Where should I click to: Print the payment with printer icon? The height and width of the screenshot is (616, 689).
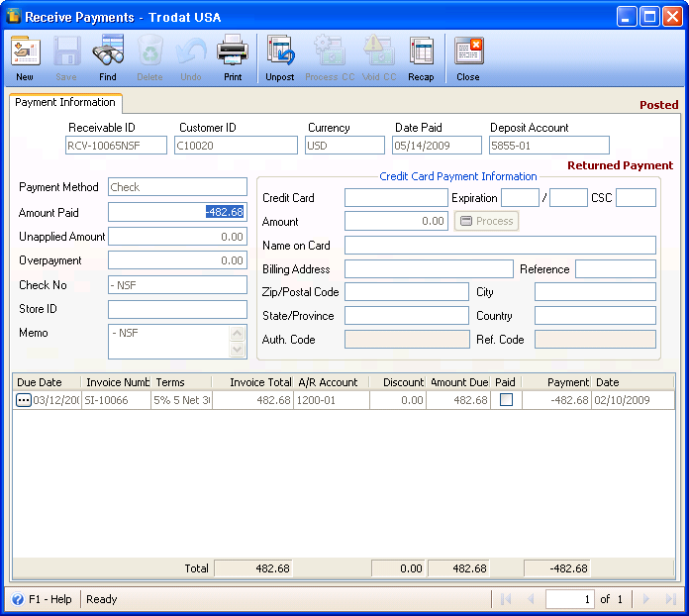[x=233, y=51]
